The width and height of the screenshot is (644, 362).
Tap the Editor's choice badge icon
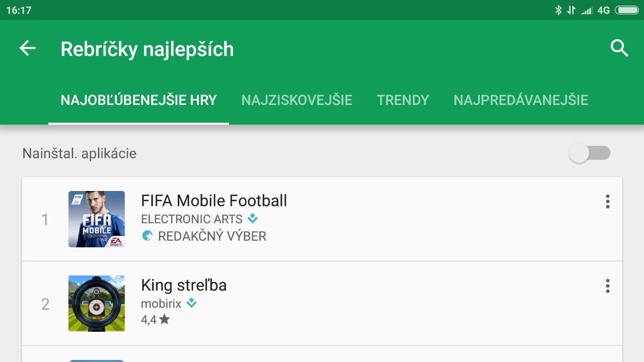147,236
